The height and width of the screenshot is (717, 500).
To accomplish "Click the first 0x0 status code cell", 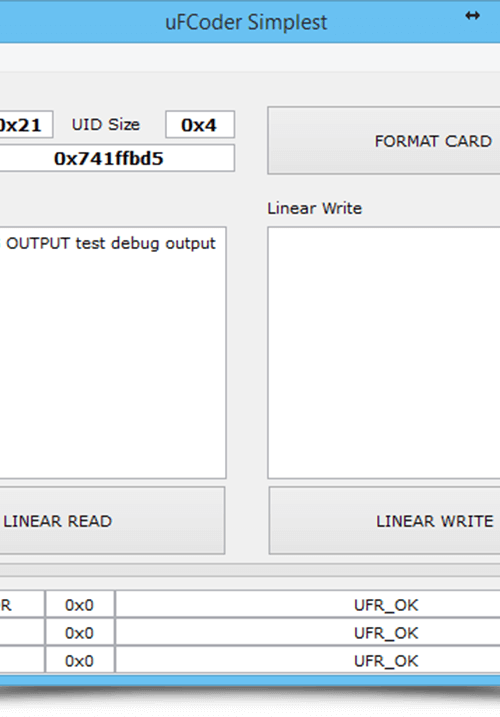I will click(80, 605).
